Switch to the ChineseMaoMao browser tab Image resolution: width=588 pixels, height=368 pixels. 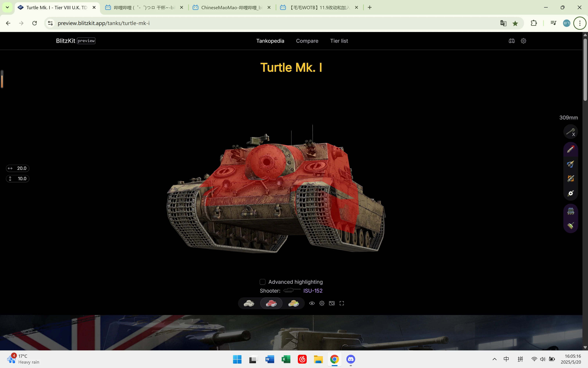tap(232, 8)
